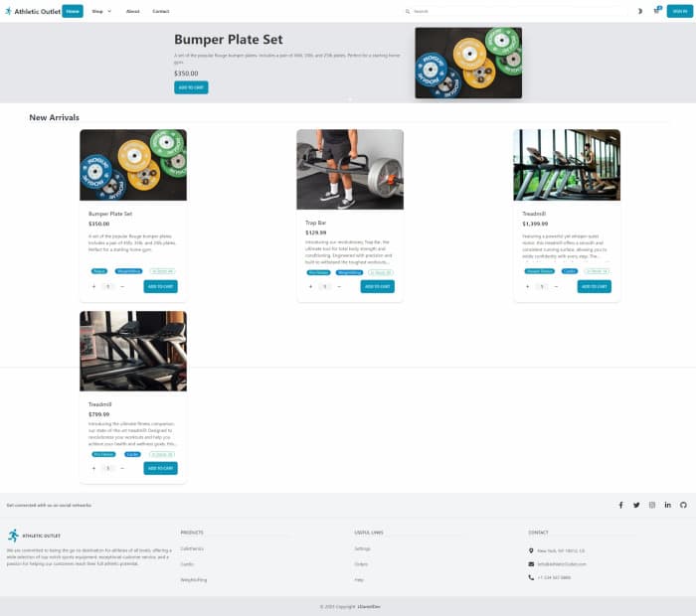Click the Trap Bar product title
The image size is (696, 616).
point(315,223)
